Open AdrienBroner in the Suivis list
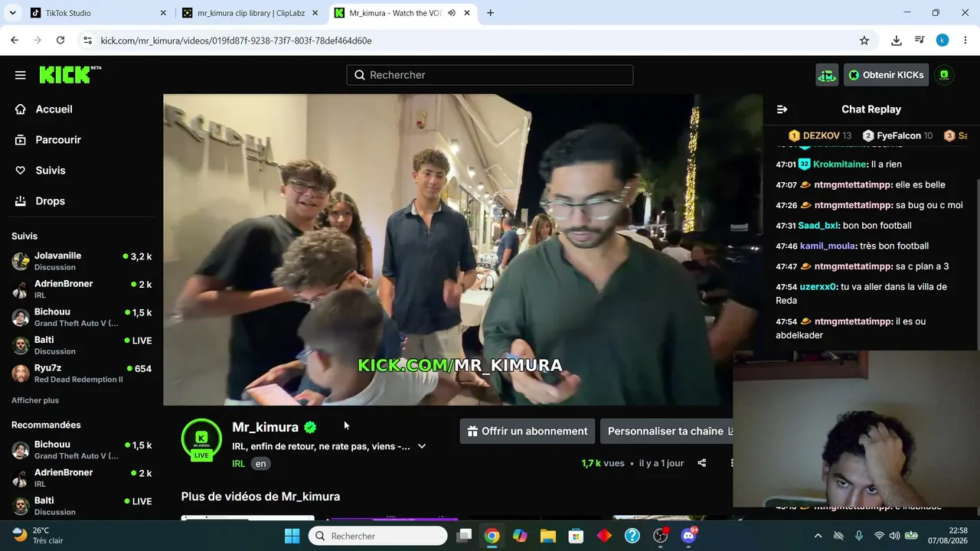Screen dimensions: 980x551 tap(82, 289)
